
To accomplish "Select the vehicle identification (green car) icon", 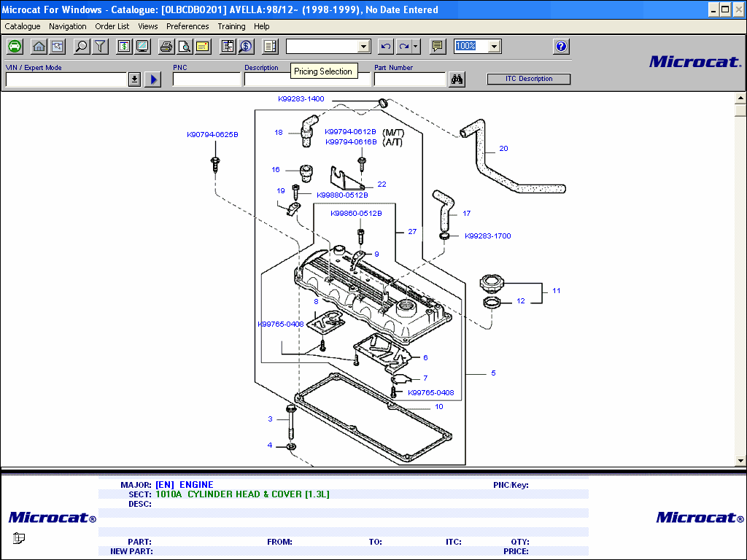I will [x=15, y=46].
